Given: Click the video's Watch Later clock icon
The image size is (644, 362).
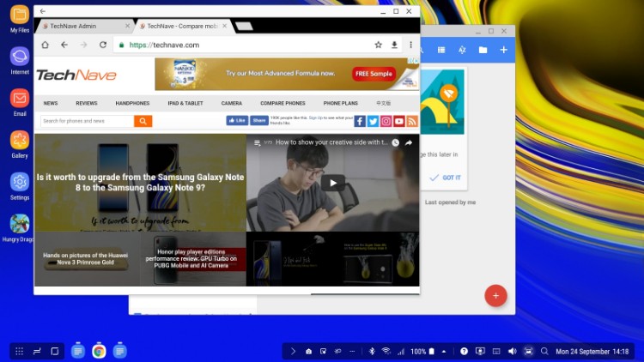Looking at the screenshot, I should click(x=395, y=142).
